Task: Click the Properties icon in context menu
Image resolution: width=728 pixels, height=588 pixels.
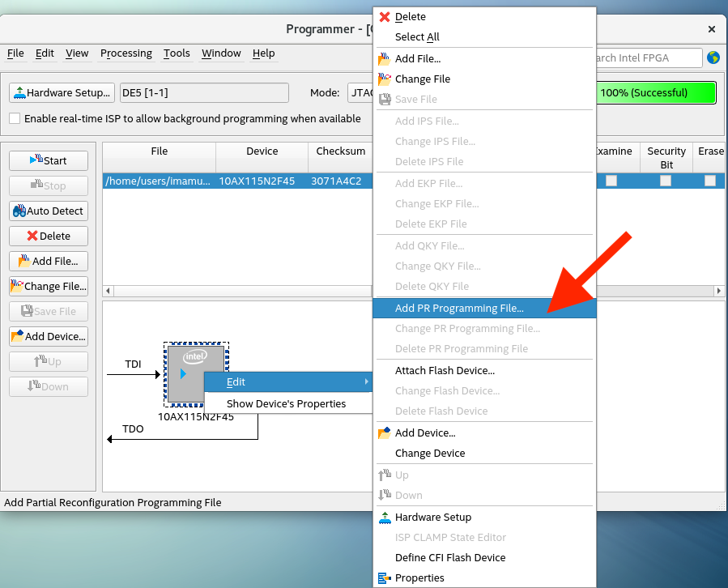Action: [385, 578]
